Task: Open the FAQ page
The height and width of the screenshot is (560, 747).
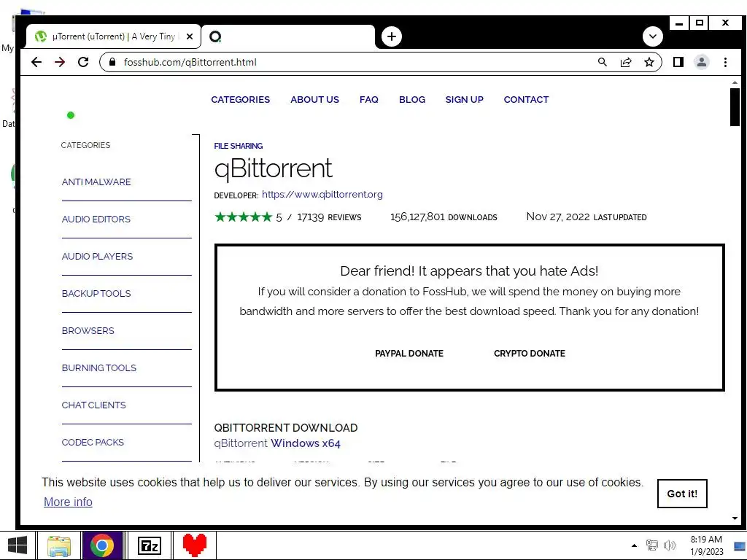Action: point(369,99)
